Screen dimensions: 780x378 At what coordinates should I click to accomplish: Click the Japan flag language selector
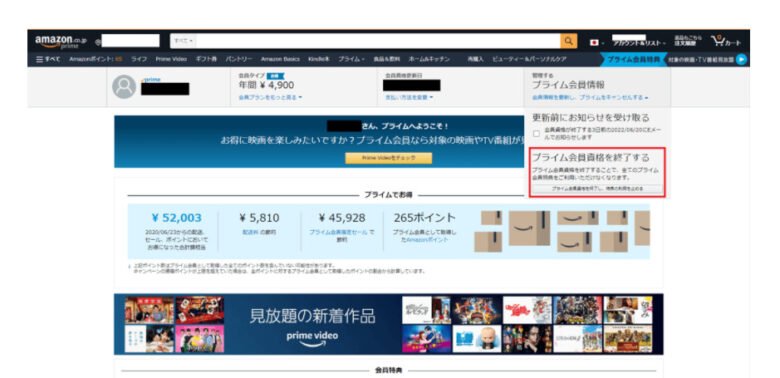595,42
